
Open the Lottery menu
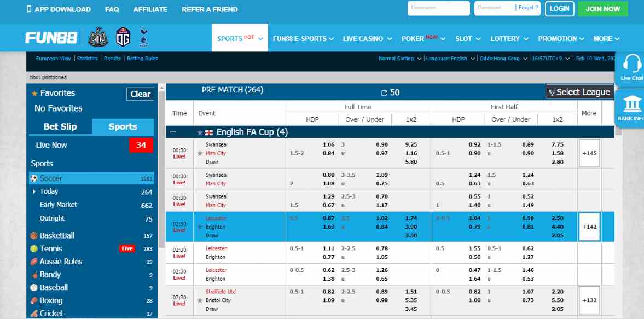[509, 39]
